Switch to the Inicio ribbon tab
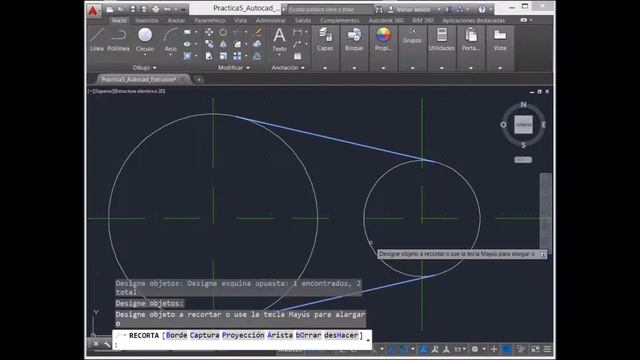 tap(119, 20)
